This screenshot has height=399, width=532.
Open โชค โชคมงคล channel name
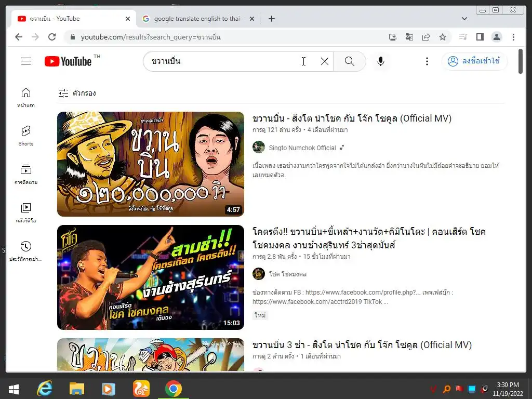[288, 274]
